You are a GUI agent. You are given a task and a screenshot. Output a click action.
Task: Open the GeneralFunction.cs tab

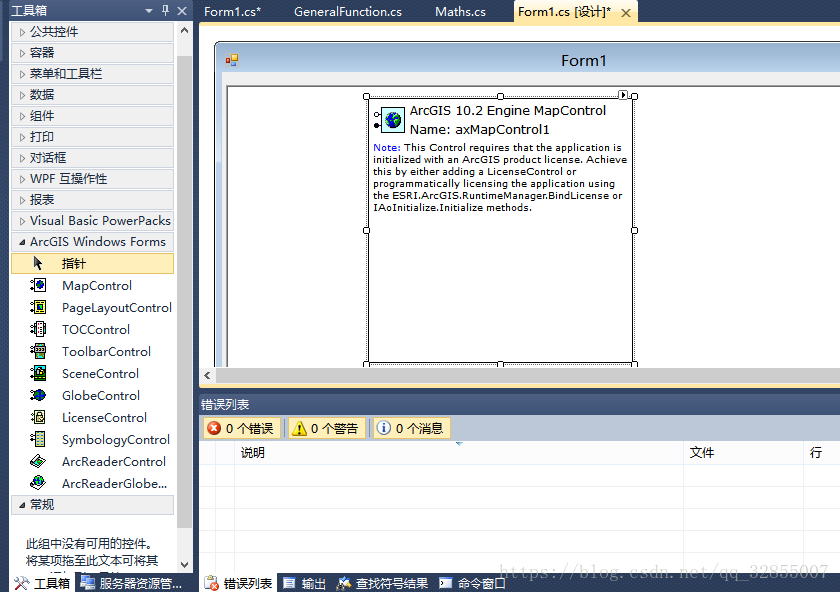348,12
